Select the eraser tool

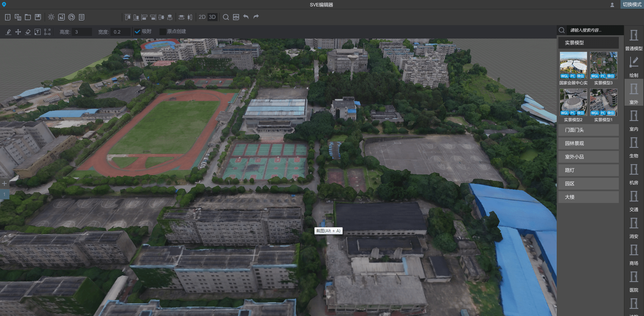(28, 32)
